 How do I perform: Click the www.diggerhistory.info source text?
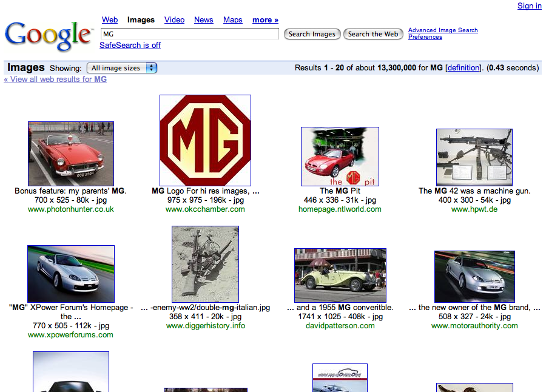206,326
